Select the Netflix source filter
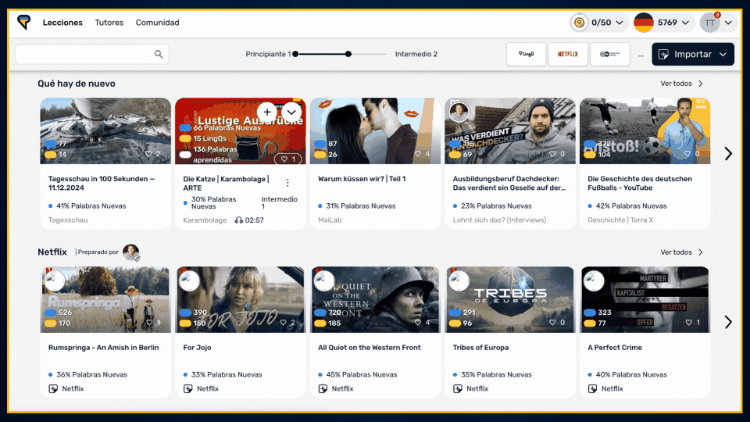Viewport: 750px width, 422px height. [x=568, y=54]
